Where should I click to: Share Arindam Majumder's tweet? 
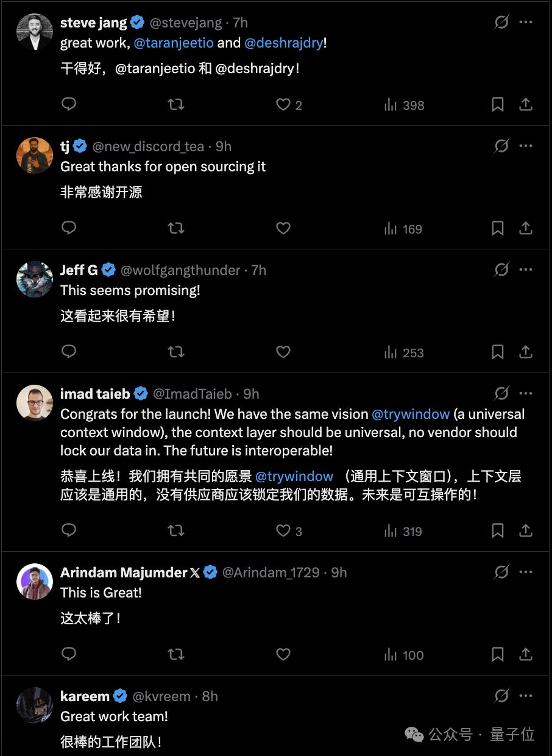pos(525,655)
